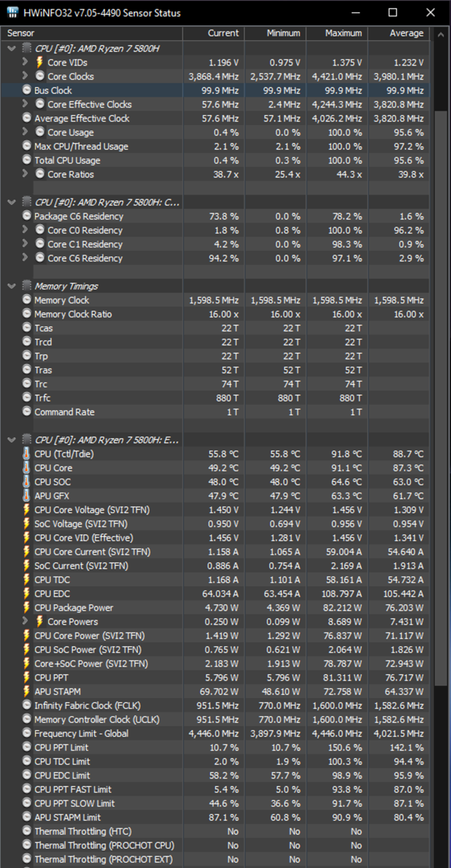Click the icon for Frequency Limit - Global
Viewport: 451px width, 868px height.
27,733
